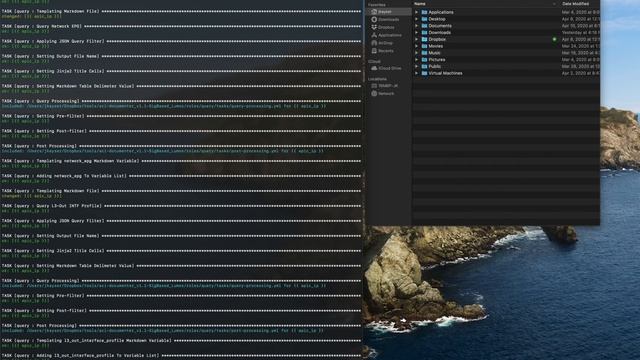Expand the Dropbox folder disclosure triangle
640x360 pixels.
(417, 40)
